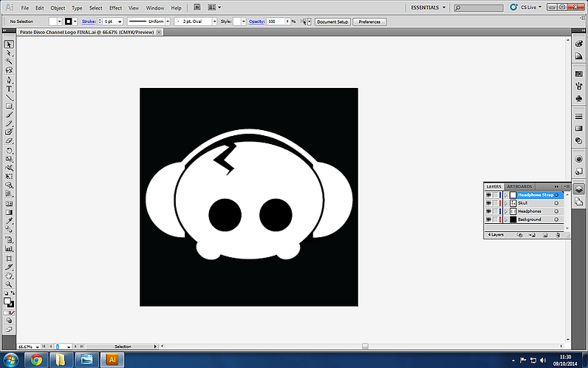The width and height of the screenshot is (588, 368).
Task: Expand the Skull layer contents
Action: [x=506, y=203]
